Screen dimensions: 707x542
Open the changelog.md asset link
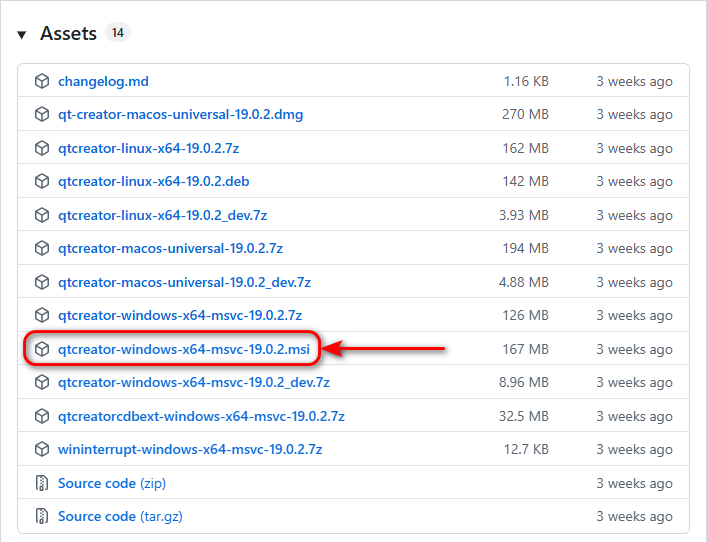click(103, 81)
